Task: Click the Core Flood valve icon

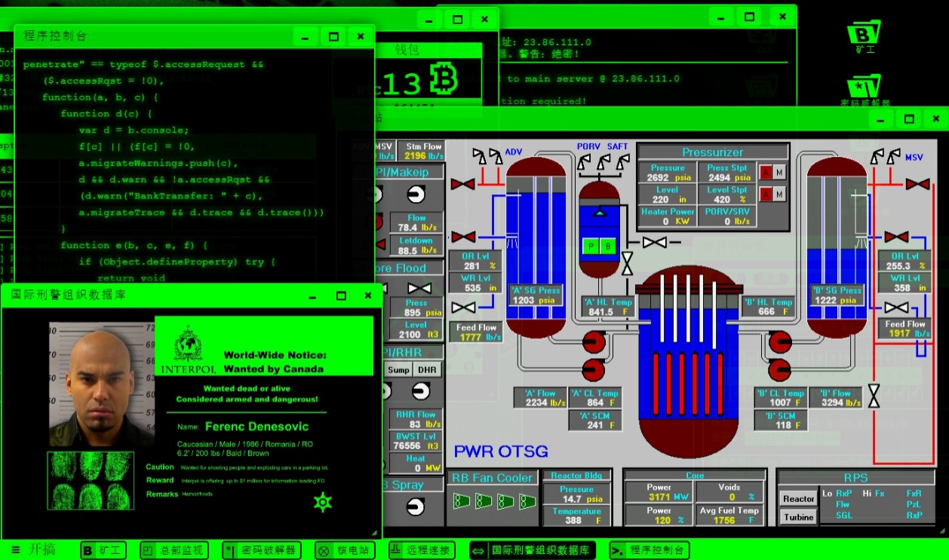Action: [x=419, y=288]
